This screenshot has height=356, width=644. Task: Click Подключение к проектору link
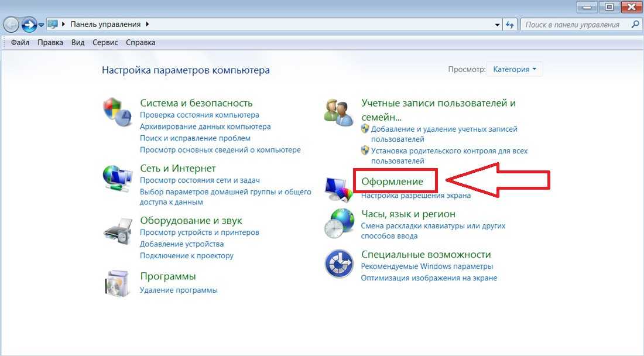(x=186, y=255)
